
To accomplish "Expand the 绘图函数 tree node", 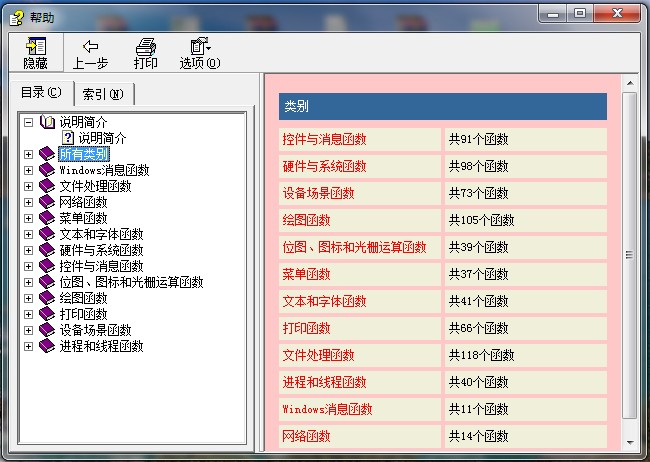I will pos(28,298).
